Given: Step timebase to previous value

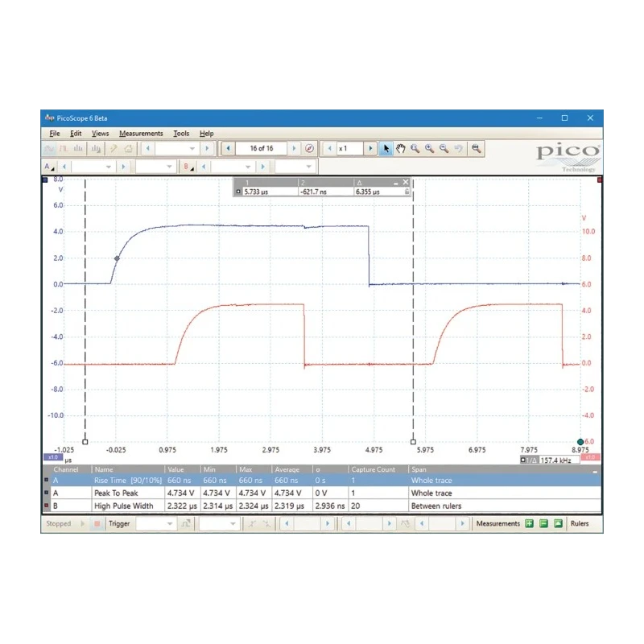Looking at the screenshot, I should pos(147,148).
